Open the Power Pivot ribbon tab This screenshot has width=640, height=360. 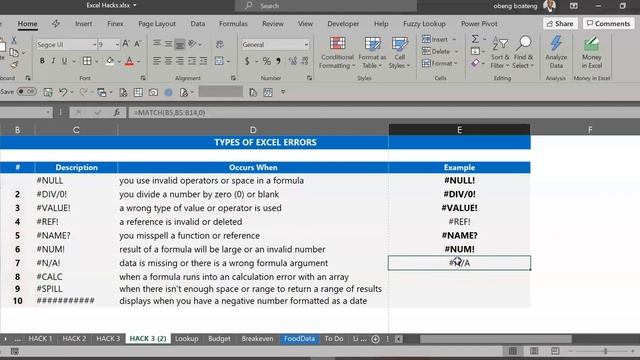479,24
